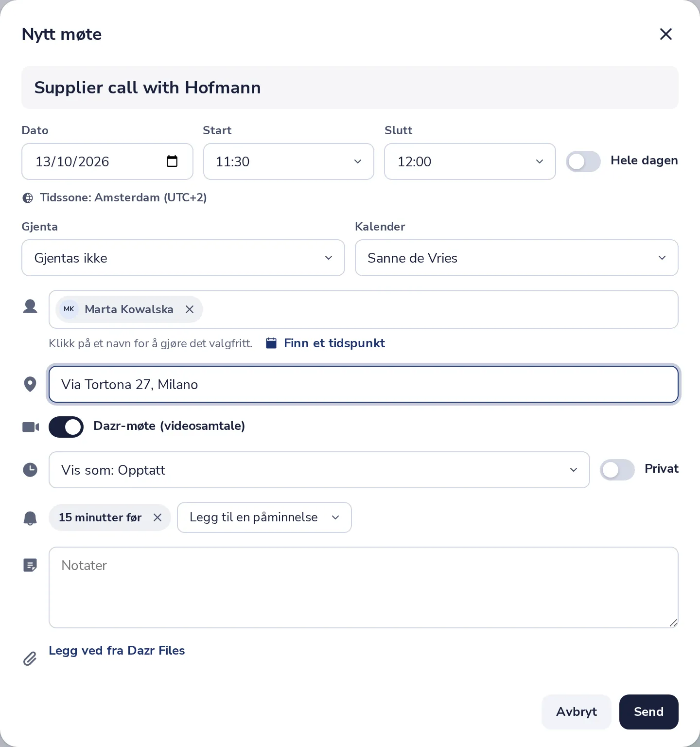Click the Nytt møte heading
Screen dimensions: 700x747
click(x=62, y=34)
